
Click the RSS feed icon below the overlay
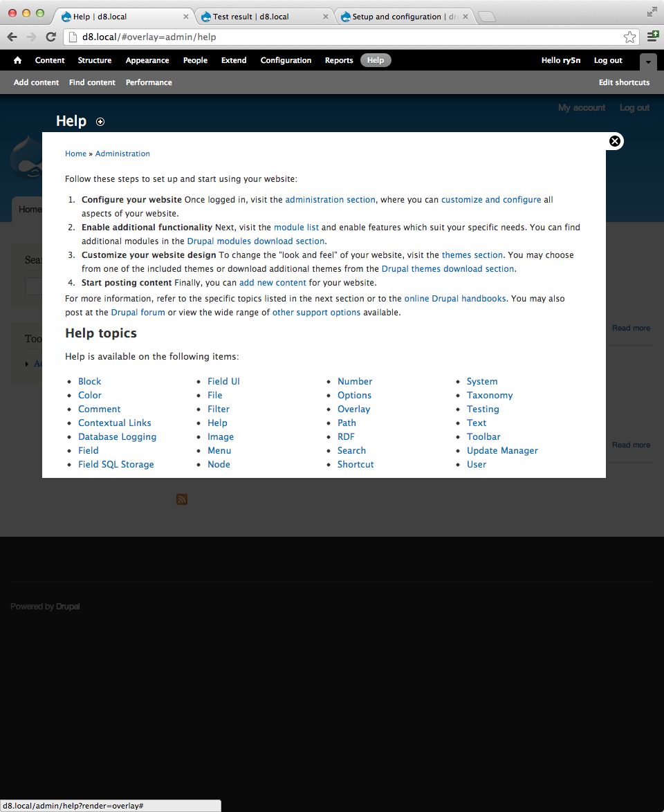click(x=182, y=499)
